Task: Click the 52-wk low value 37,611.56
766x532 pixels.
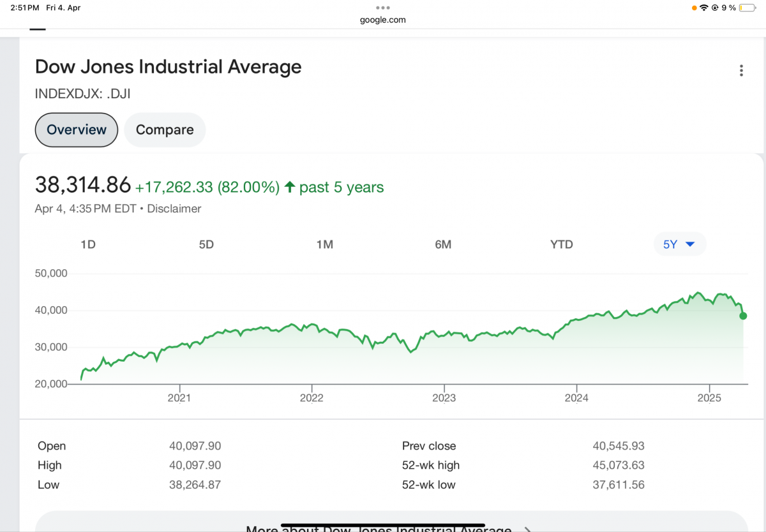Action: [x=619, y=485]
